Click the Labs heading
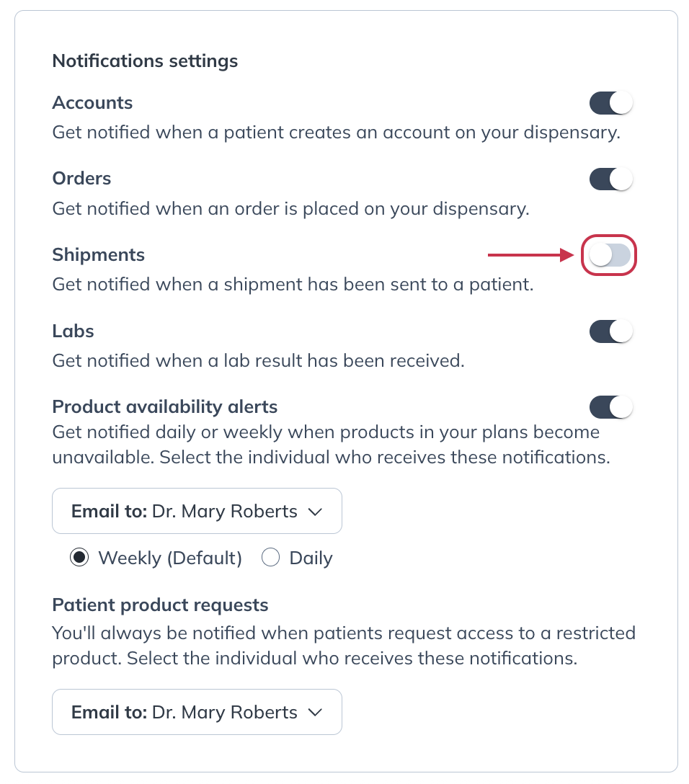This screenshot has height=784, width=689. (x=73, y=331)
